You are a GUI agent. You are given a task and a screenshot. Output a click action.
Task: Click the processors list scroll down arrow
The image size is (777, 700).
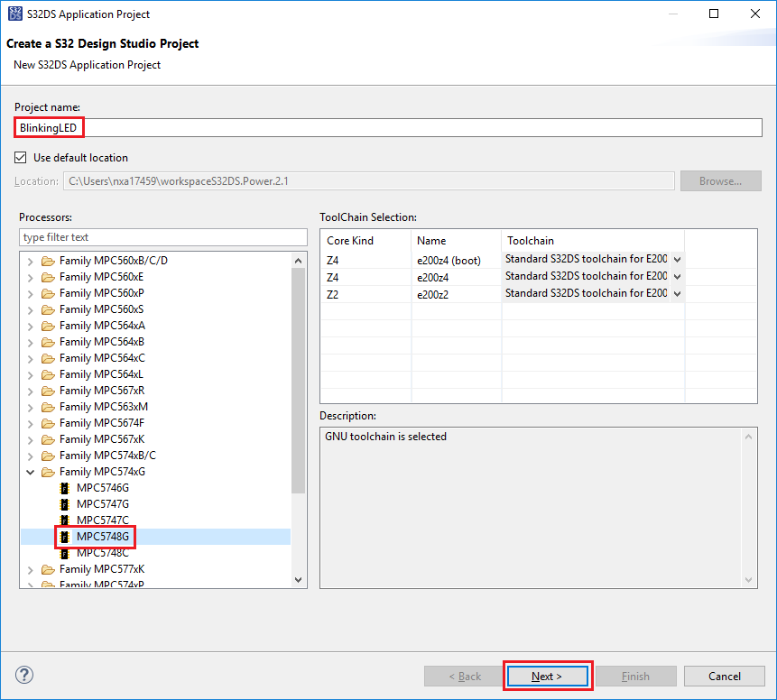[x=298, y=580]
